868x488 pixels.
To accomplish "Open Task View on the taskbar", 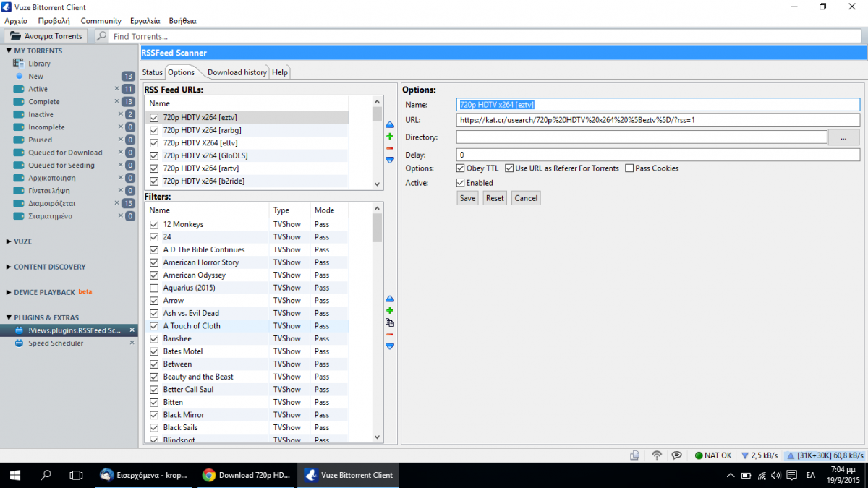I will (x=76, y=475).
